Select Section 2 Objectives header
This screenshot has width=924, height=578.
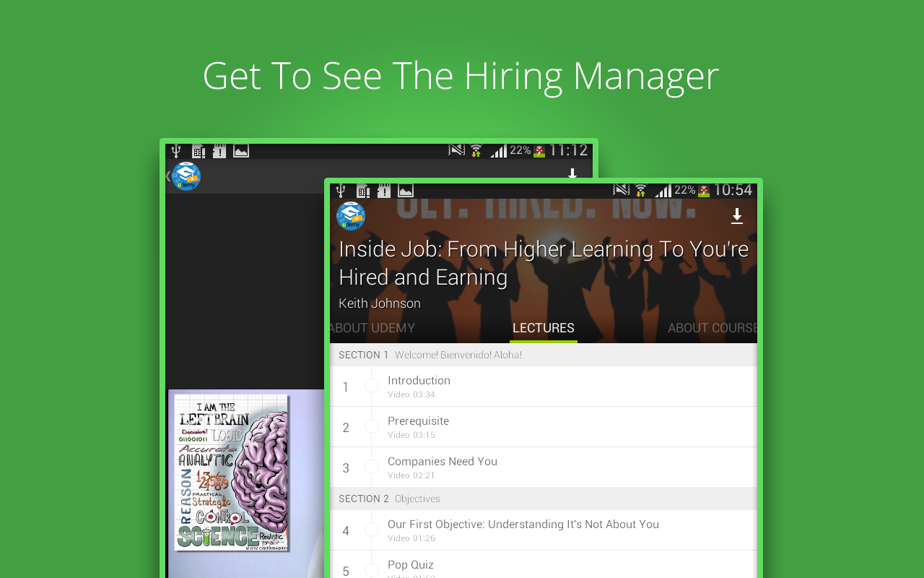coord(544,499)
